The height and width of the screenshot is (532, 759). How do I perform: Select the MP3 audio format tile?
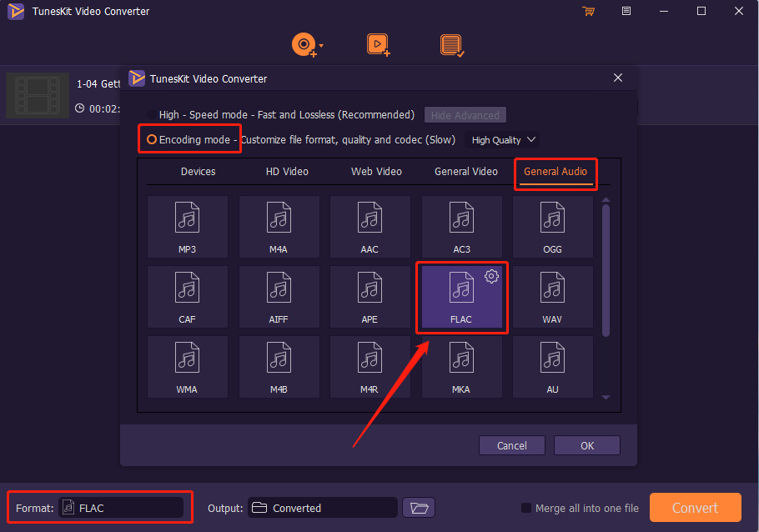(x=188, y=227)
